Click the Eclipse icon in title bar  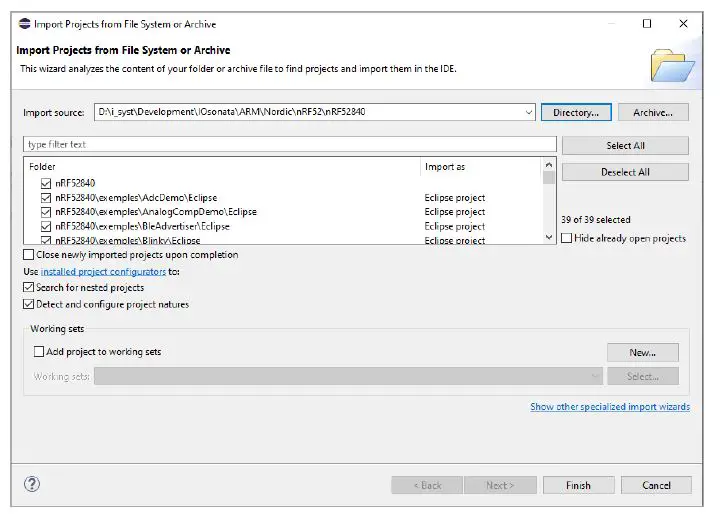pos(24,24)
